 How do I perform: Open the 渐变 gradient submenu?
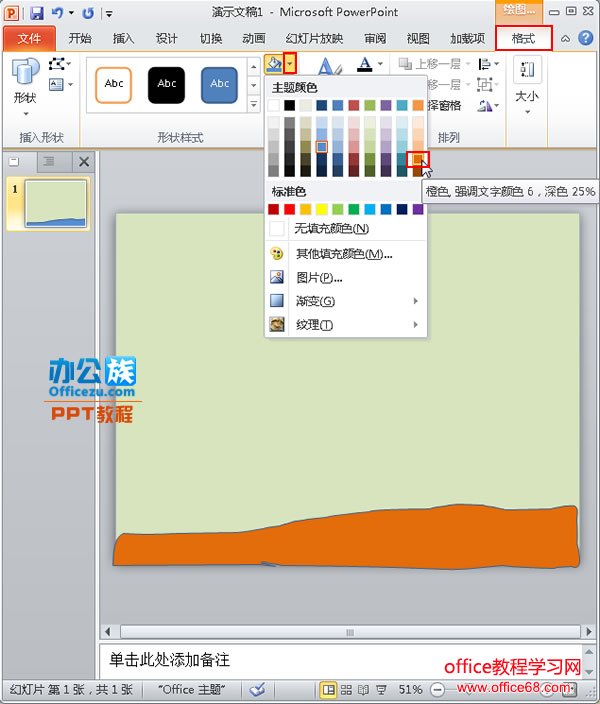point(346,301)
